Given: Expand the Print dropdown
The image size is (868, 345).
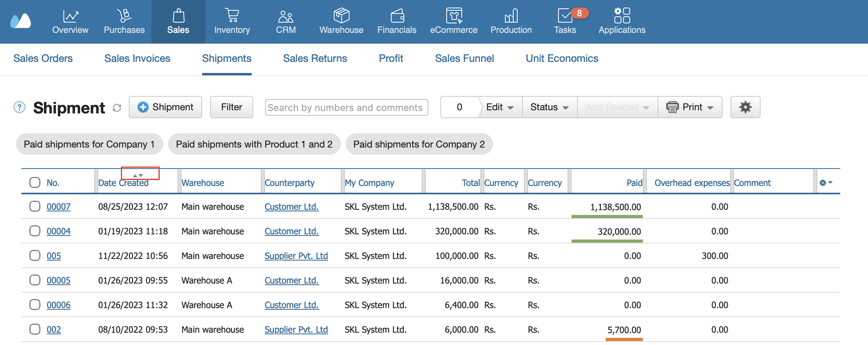Looking at the screenshot, I should pos(690,107).
